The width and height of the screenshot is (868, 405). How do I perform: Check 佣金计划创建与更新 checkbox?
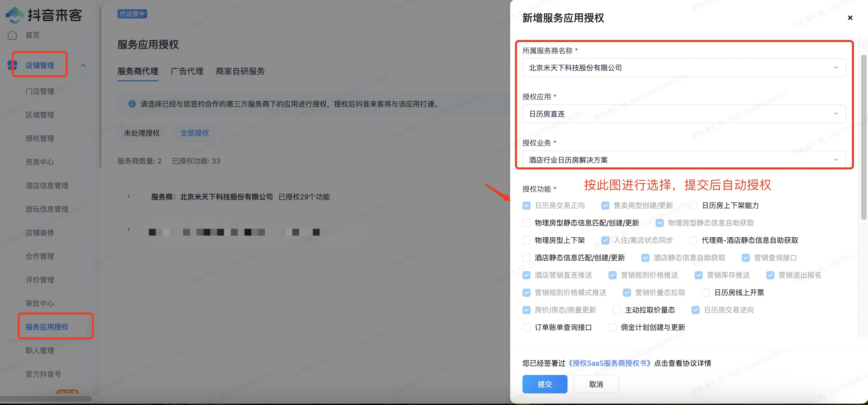[x=613, y=327]
